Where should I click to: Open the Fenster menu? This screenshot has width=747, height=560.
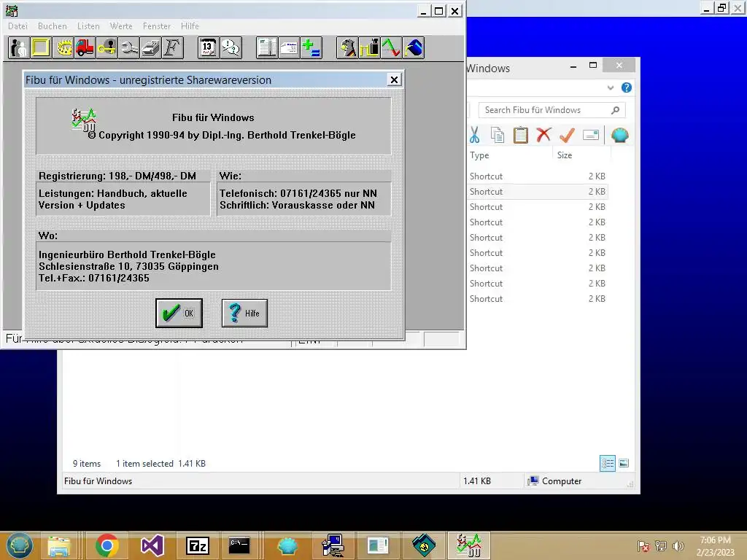pyautogui.click(x=157, y=26)
